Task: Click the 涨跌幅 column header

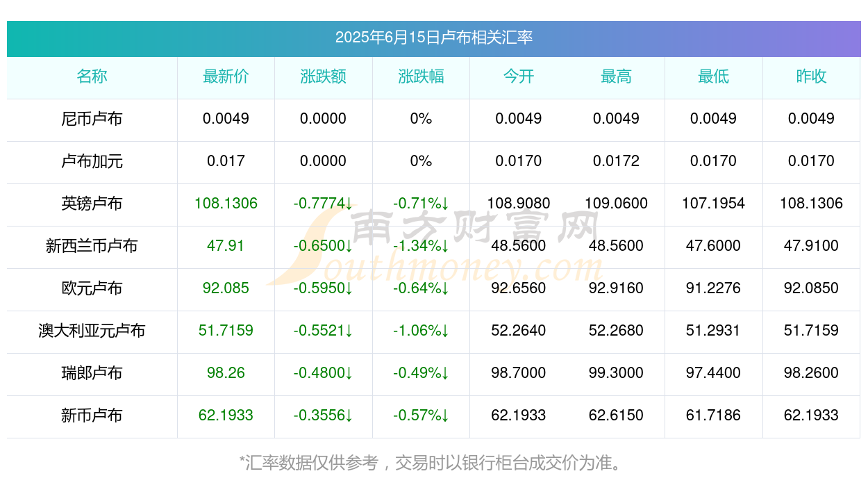Action: (421, 76)
